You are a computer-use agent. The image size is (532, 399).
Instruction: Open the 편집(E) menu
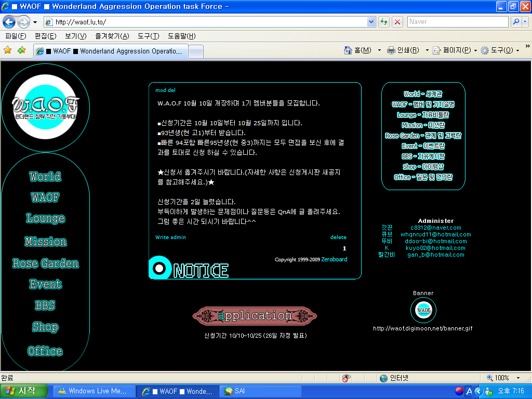point(46,36)
